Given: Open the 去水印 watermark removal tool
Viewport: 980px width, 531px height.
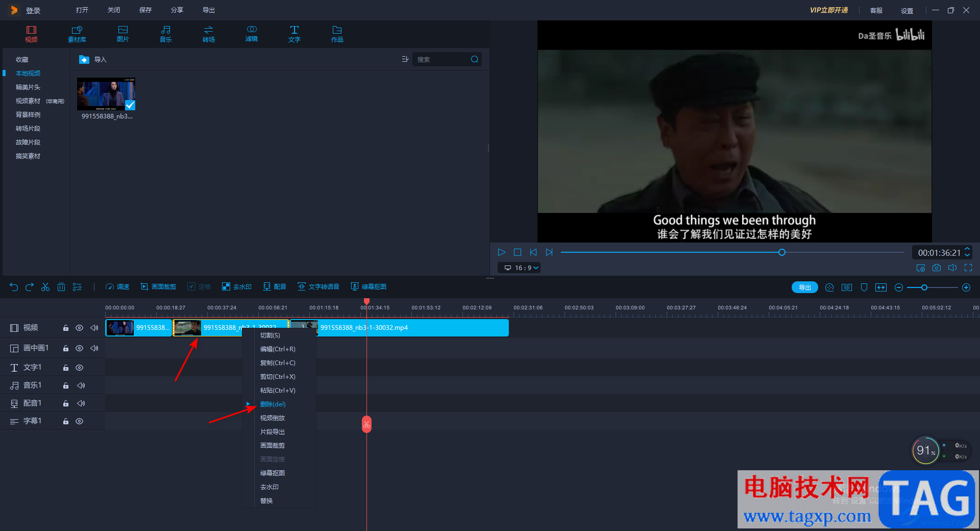Looking at the screenshot, I should click(237, 287).
